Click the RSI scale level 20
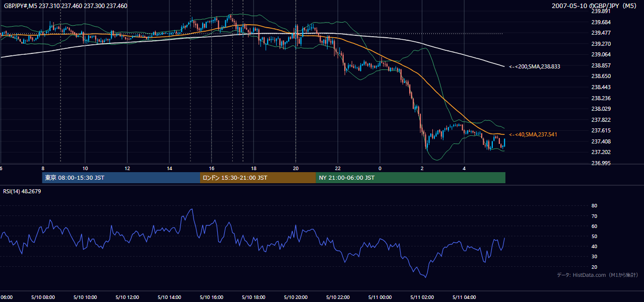The width and height of the screenshot is (644, 302). [x=594, y=267]
